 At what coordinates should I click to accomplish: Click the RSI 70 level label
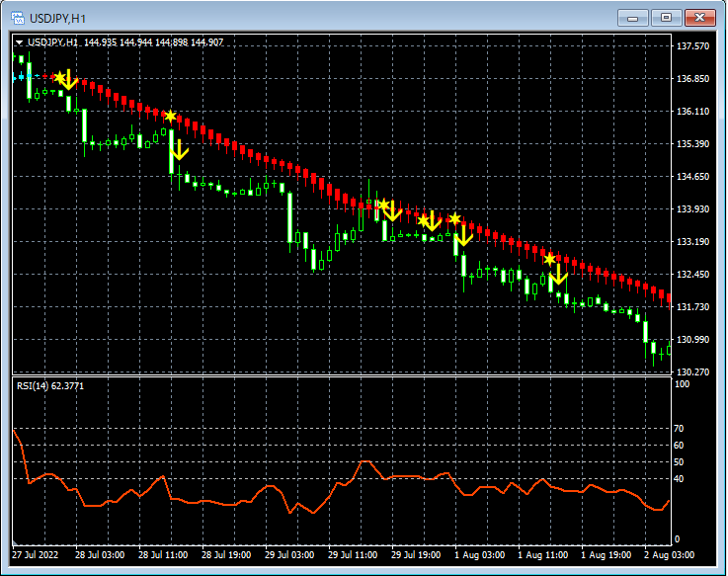(x=679, y=428)
